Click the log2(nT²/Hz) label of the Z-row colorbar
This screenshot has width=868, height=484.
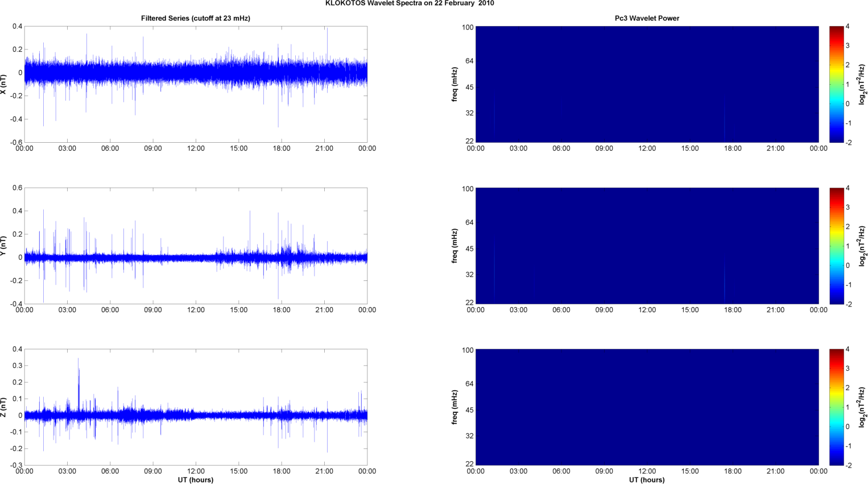tap(862, 407)
